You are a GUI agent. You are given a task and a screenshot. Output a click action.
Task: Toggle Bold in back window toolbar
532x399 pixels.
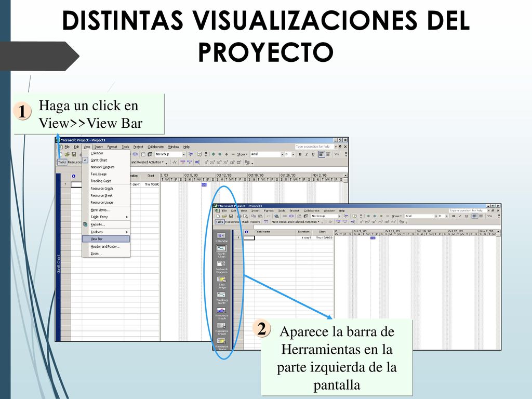[300, 154]
